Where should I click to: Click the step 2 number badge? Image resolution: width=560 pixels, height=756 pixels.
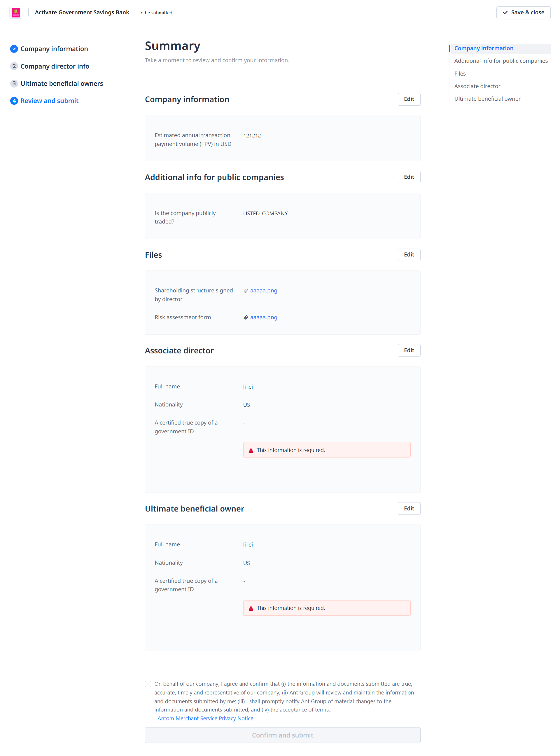click(x=14, y=66)
